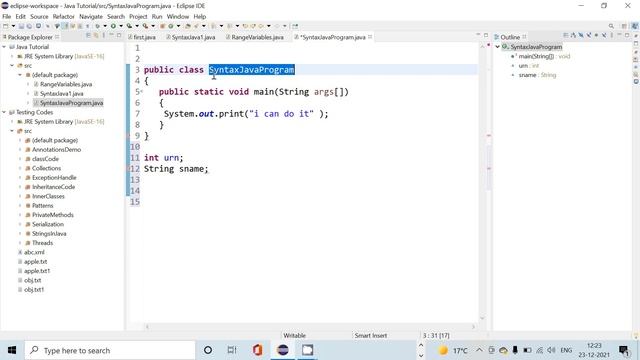Image resolution: width=640 pixels, height=360 pixels.
Task: Open the Office app from the taskbar
Action: (x=257, y=350)
